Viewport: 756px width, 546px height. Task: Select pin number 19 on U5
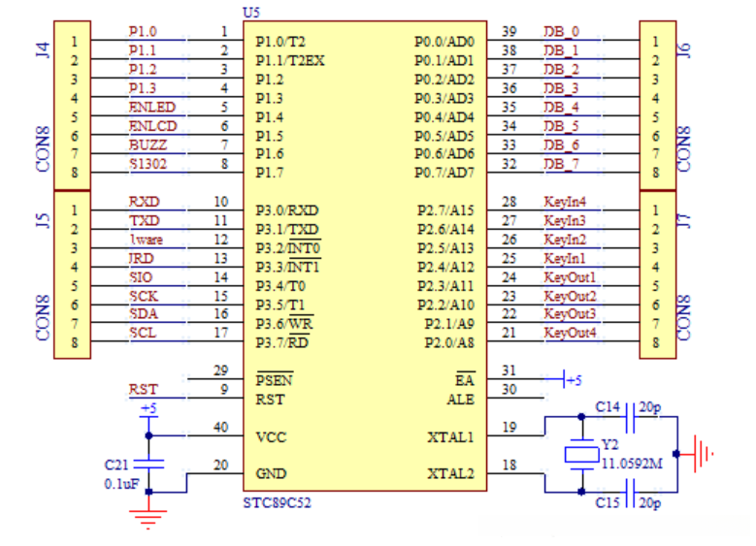pos(509,428)
